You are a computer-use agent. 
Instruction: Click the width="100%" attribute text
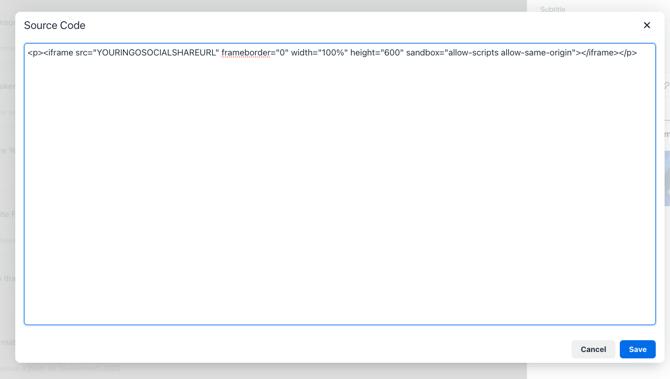(319, 53)
